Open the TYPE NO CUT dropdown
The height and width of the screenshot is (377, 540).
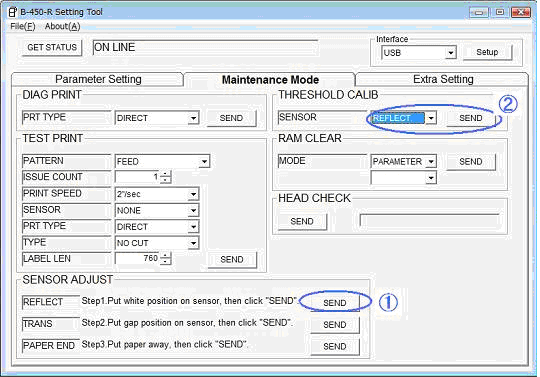[x=194, y=243]
